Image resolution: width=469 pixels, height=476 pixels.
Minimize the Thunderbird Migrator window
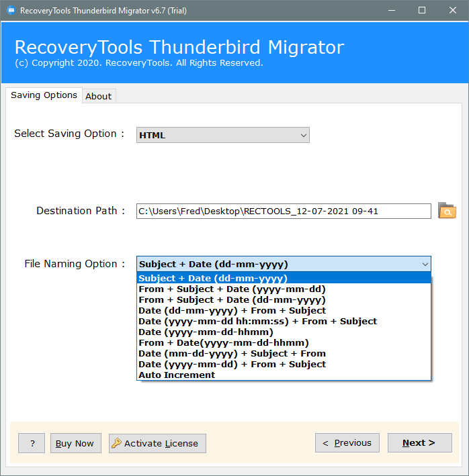[392, 10]
